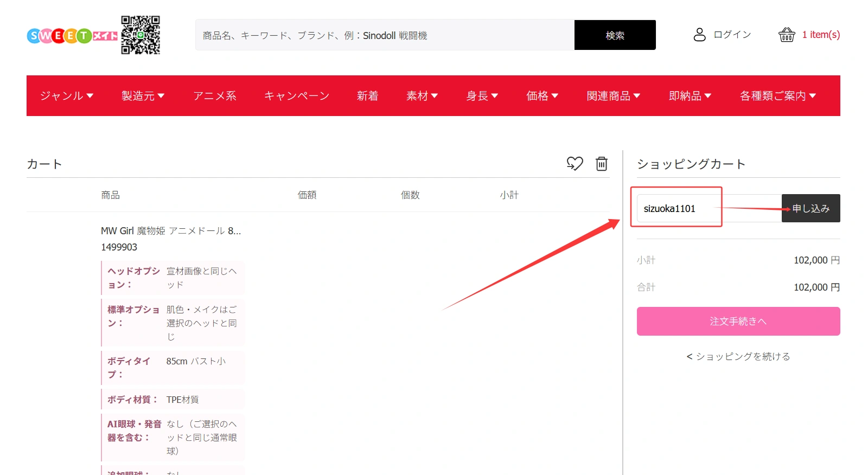Click the ヘッドオプション option label
The width and height of the screenshot is (868, 475).
pyautogui.click(x=133, y=278)
